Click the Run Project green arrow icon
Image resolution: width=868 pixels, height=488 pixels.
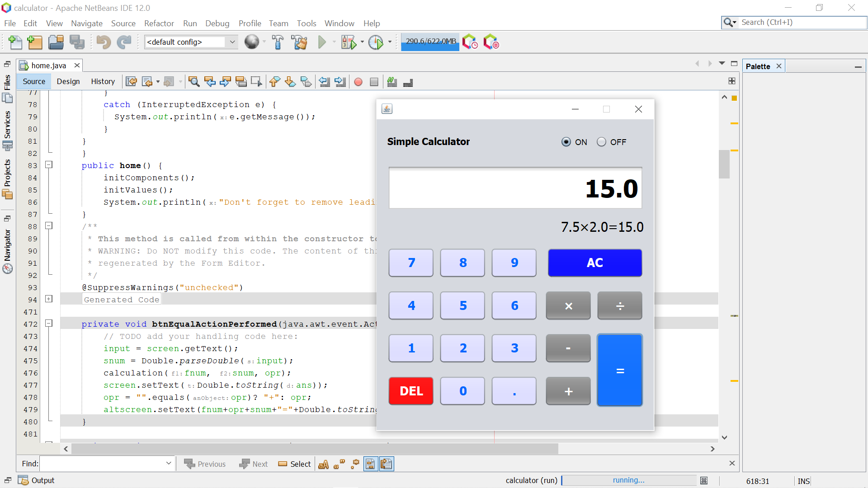322,42
